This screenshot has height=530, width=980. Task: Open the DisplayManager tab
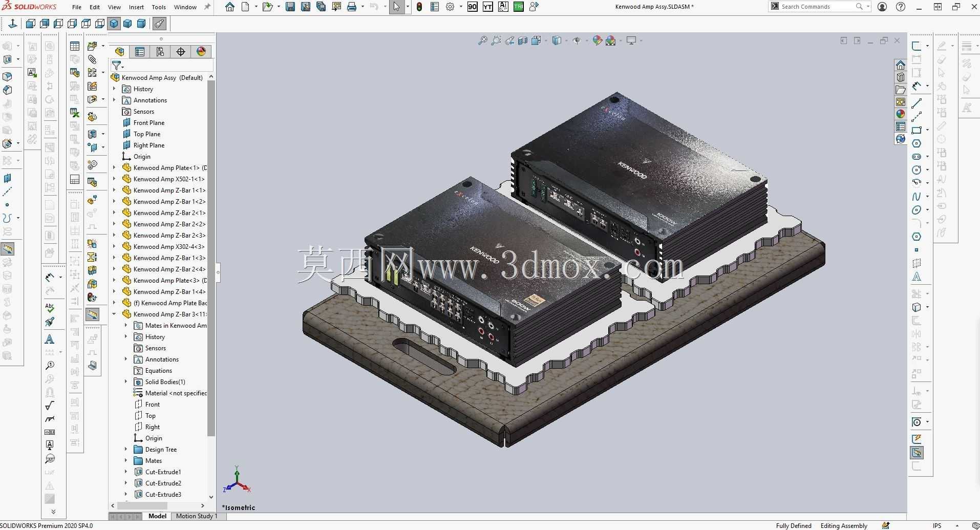click(201, 52)
